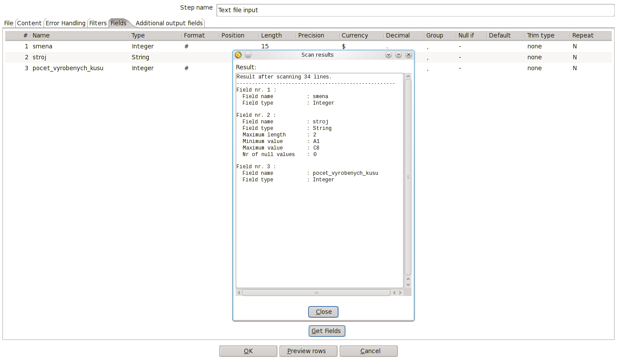Screen dimensions: 617x364
Task: Click the scroll-up arrow of result text area
Action: (x=408, y=76)
